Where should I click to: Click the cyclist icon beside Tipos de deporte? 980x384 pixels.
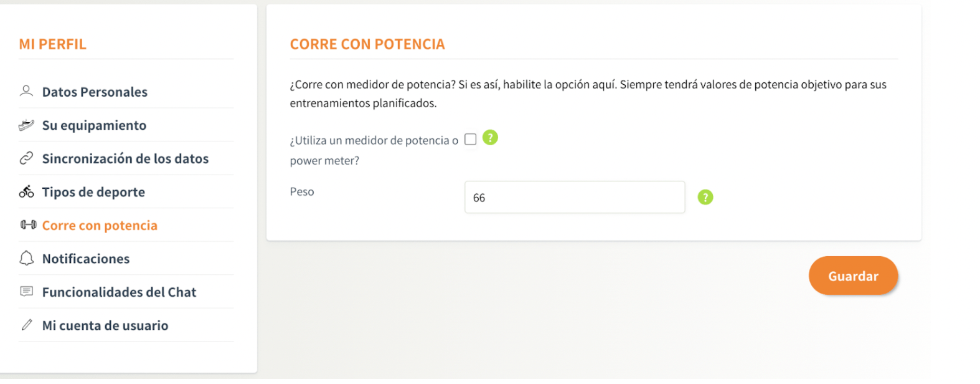(26, 191)
